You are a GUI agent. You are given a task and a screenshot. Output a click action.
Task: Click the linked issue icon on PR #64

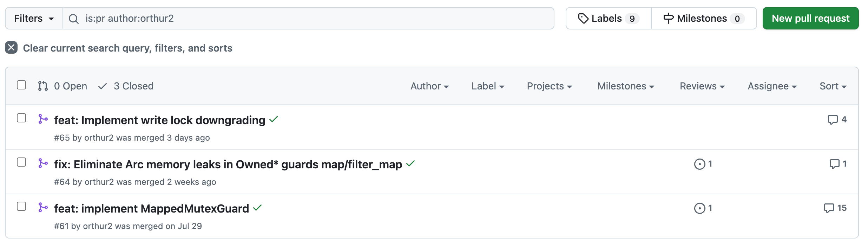(699, 164)
